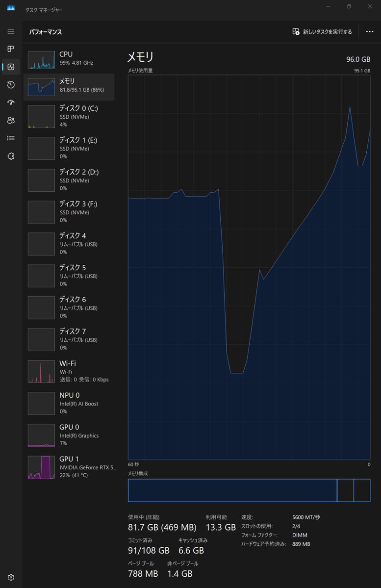The image size is (381, 588).
Task: Select the メモリ performance item
Action: [x=69, y=87]
